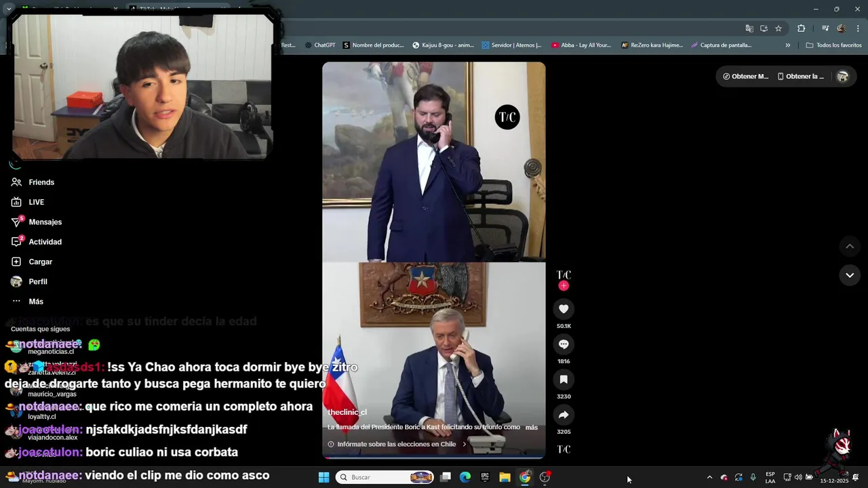Click the Chrome translate page icon

tap(749, 28)
